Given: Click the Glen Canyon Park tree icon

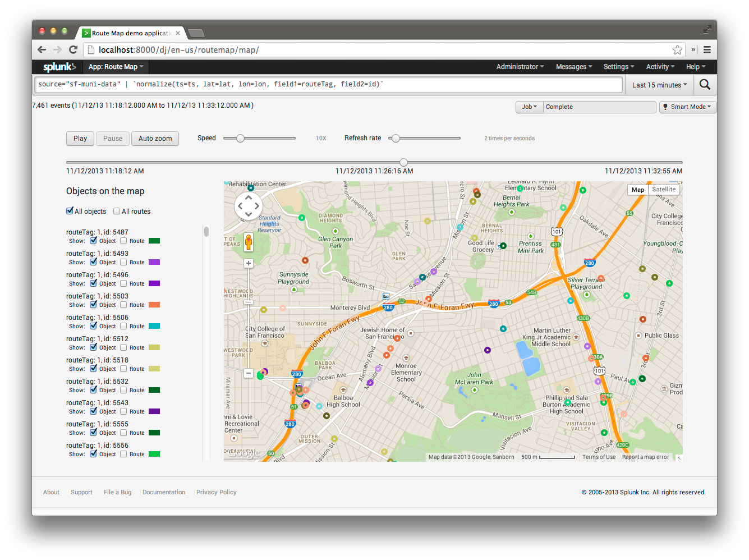Looking at the screenshot, I should pyautogui.click(x=336, y=231).
